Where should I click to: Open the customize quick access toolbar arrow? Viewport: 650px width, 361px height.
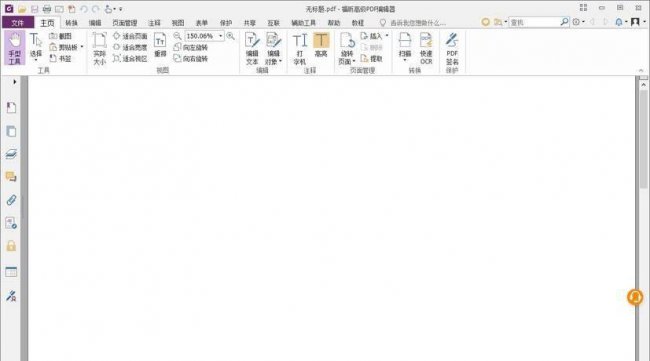pyautogui.click(x=120, y=9)
